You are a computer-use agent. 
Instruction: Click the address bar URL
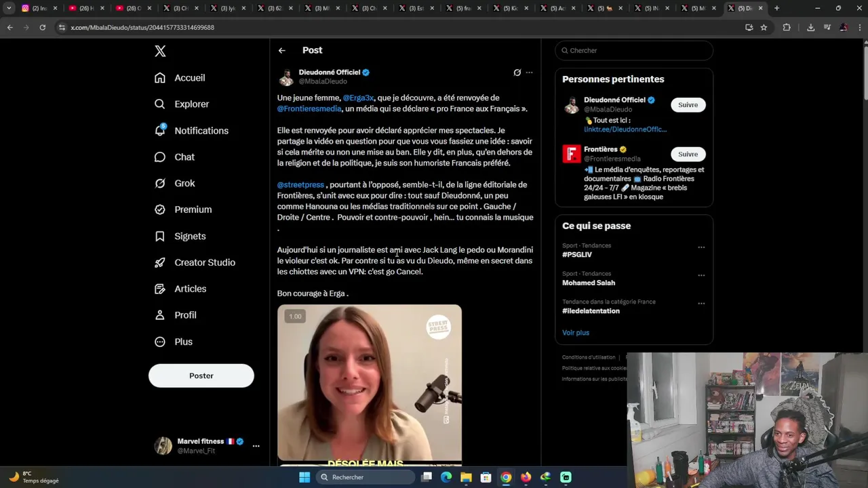point(142,27)
